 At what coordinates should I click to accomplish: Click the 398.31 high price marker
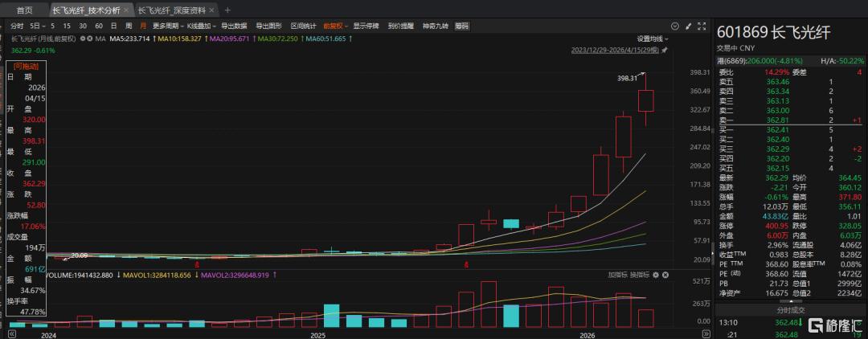[626, 79]
